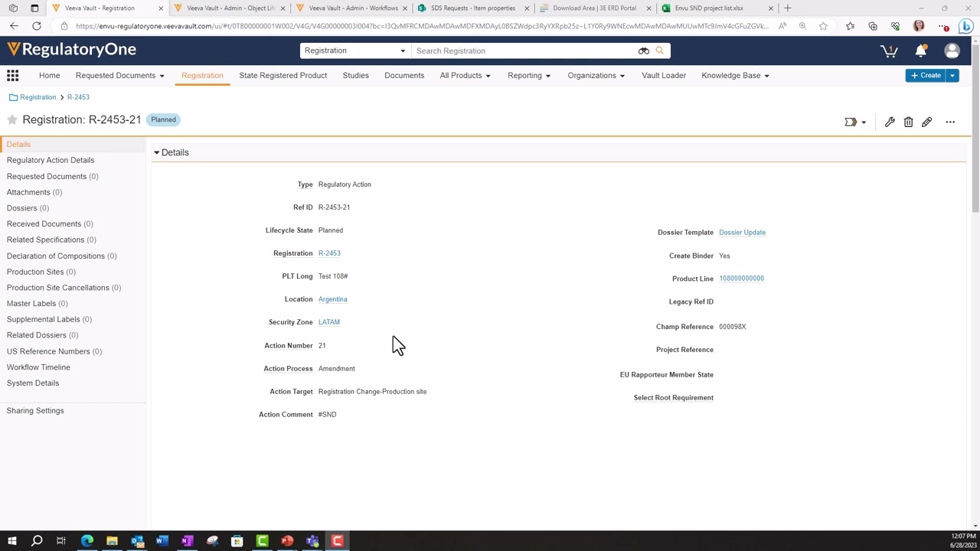This screenshot has height=551, width=980.
Task: Open Word from taskbar
Action: (x=162, y=541)
